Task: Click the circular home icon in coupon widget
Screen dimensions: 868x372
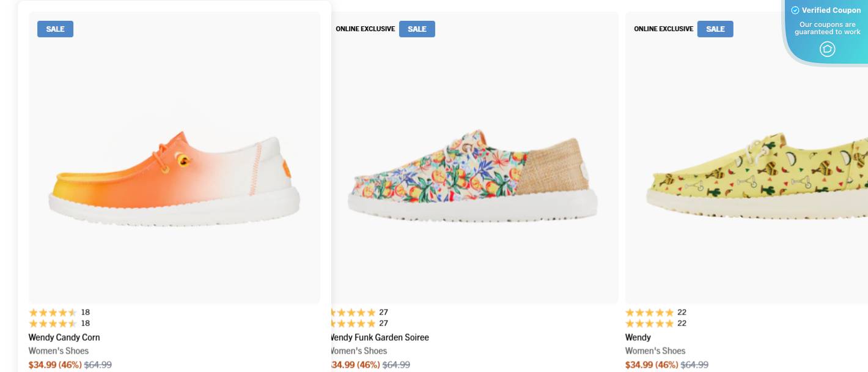Action: click(828, 49)
